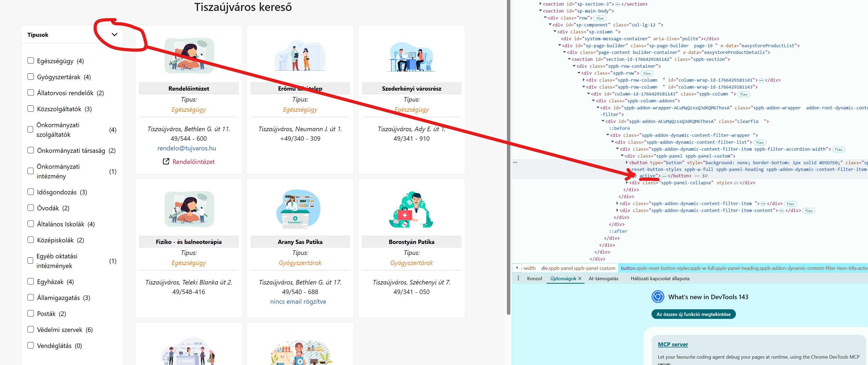Open the AI-támogatás tab
Screen dimensions: 868x365
point(603,278)
